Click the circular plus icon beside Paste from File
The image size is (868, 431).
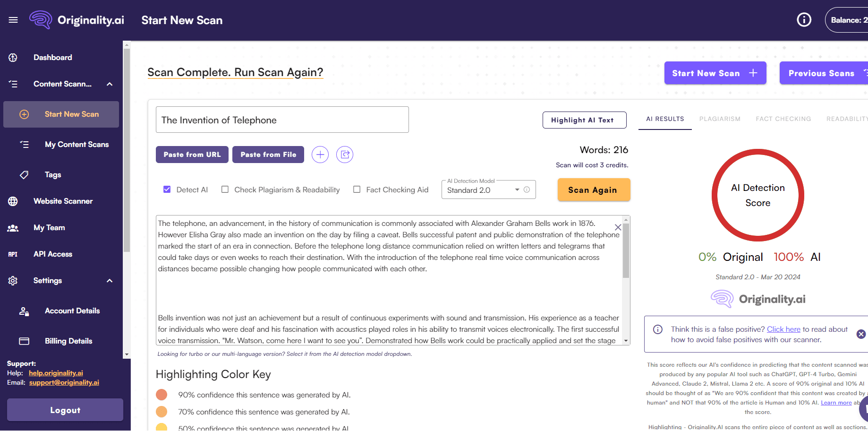tap(320, 155)
